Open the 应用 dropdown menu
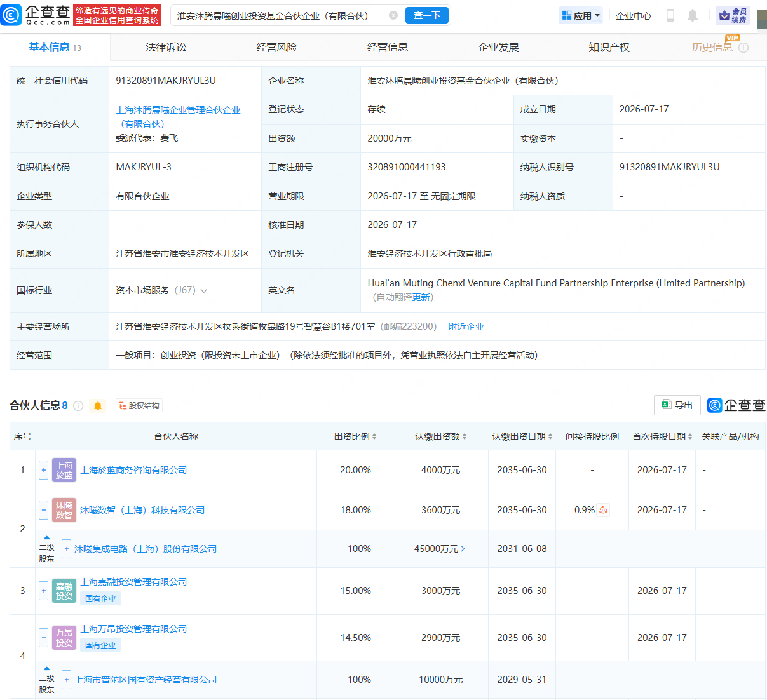Viewport: 767px width, 700px height. (x=580, y=16)
